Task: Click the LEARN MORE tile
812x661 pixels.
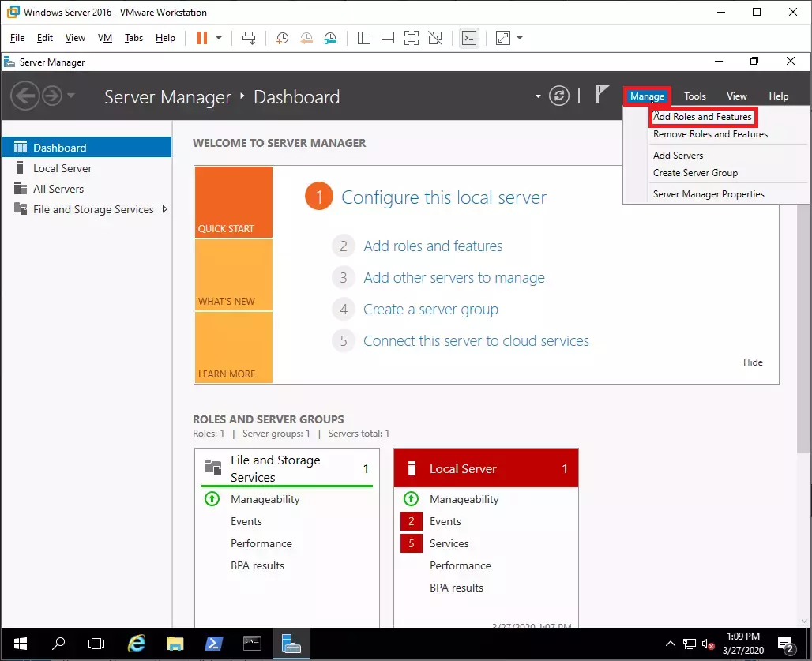Action: click(x=234, y=347)
